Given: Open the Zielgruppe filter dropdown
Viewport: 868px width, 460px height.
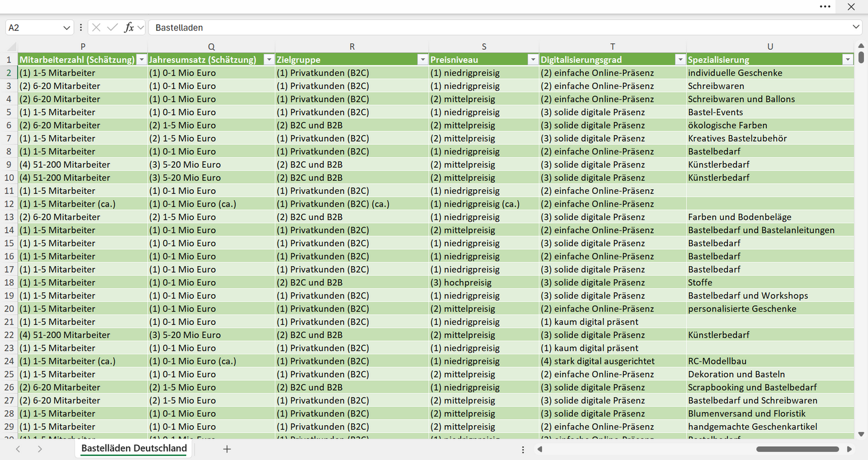Looking at the screenshot, I should point(422,59).
